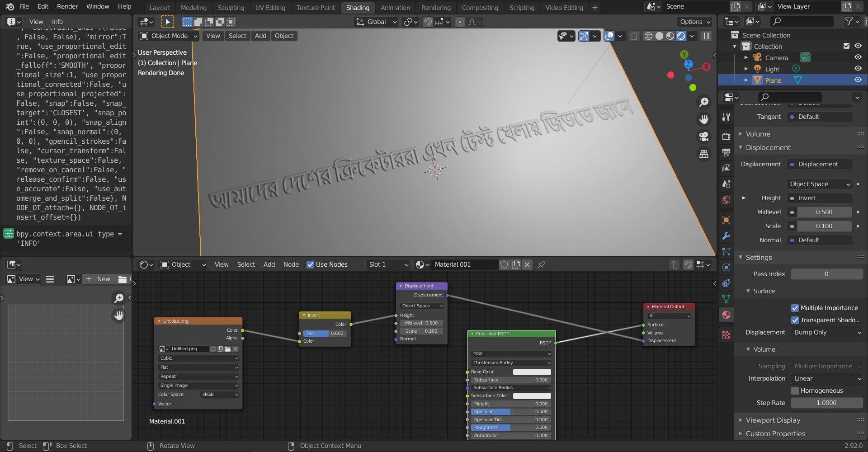868x452 pixels.
Task: Click the pin icon in node editor header
Action: click(541, 264)
